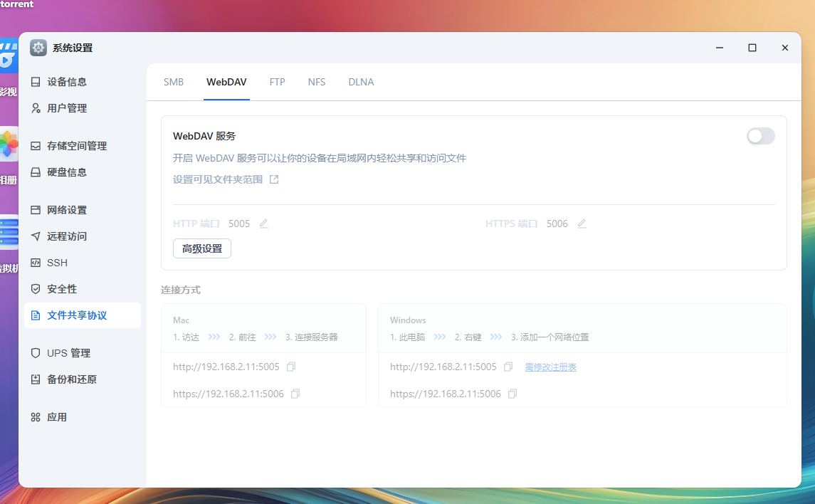Open 设备信息 in sidebar
This screenshot has height=504, width=815.
click(x=82, y=82)
